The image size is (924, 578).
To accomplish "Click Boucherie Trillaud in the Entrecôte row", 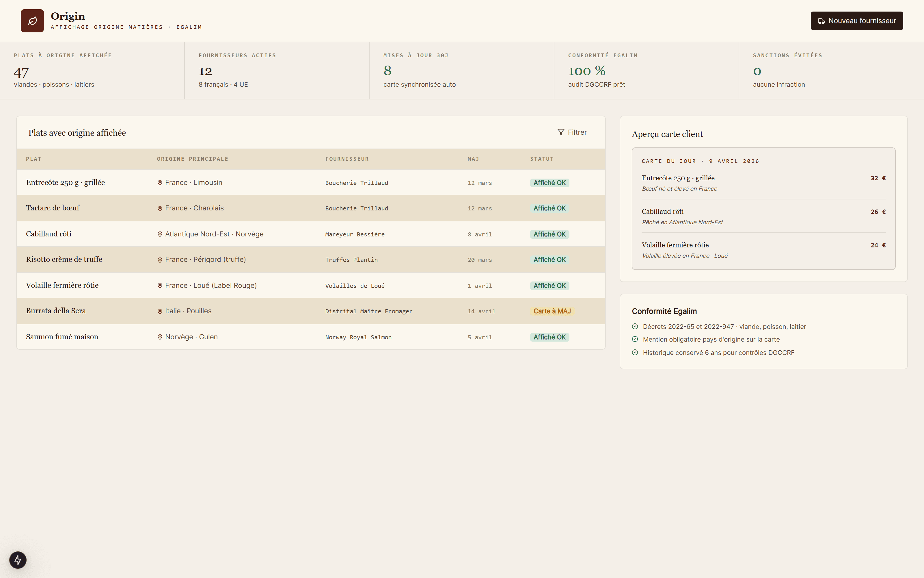I will (x=357, y=183).
